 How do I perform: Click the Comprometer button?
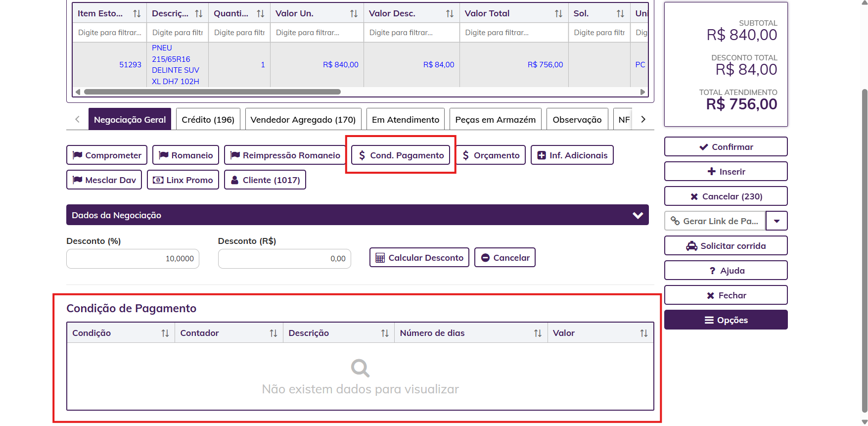[107, 155]
